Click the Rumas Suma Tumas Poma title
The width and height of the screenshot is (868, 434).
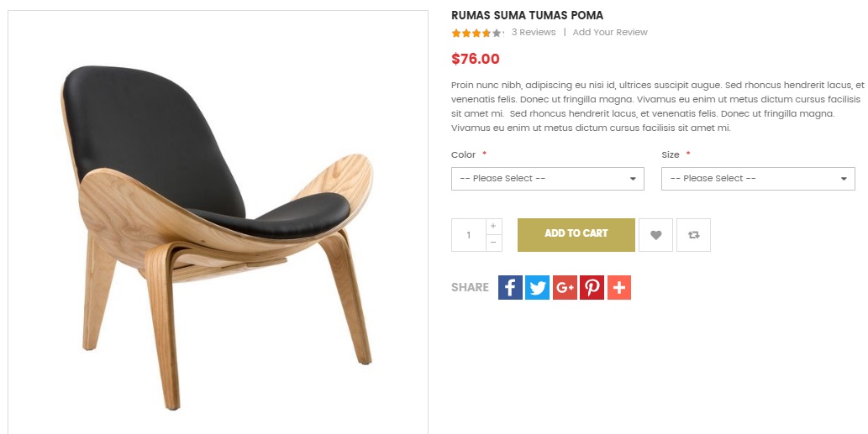click(x=527, y=15)
